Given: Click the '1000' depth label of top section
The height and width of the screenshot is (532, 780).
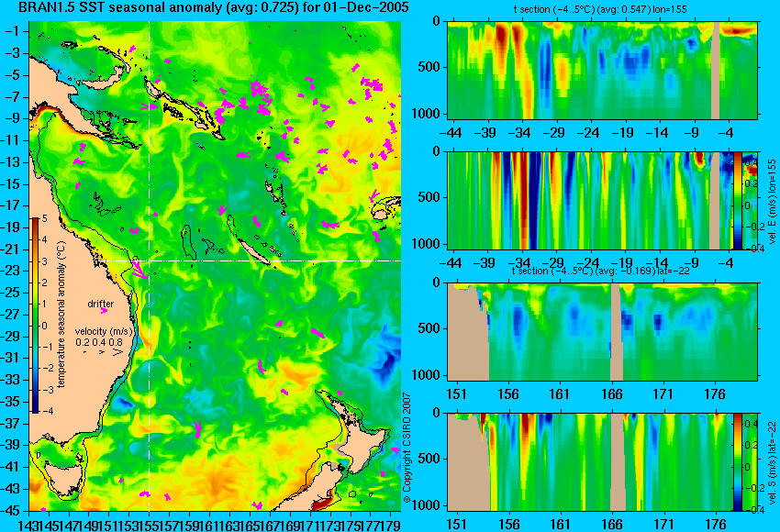Looking at the screenshot, I should point(426,114).
